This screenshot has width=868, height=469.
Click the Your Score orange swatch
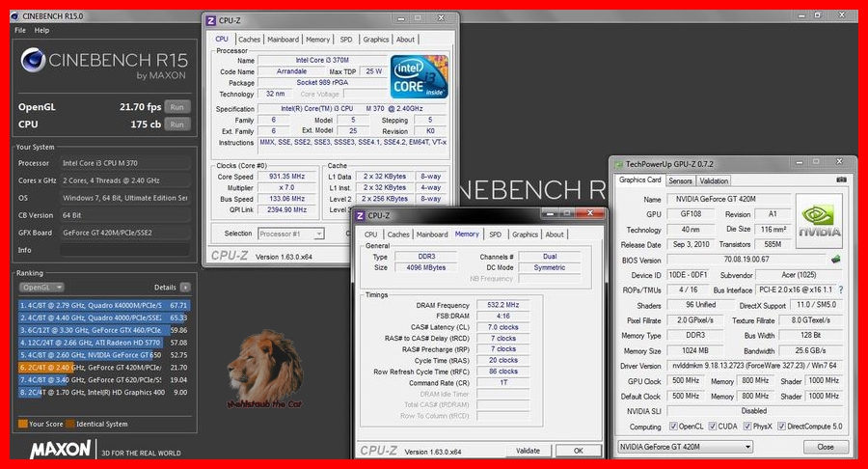(x=23, y=424)
